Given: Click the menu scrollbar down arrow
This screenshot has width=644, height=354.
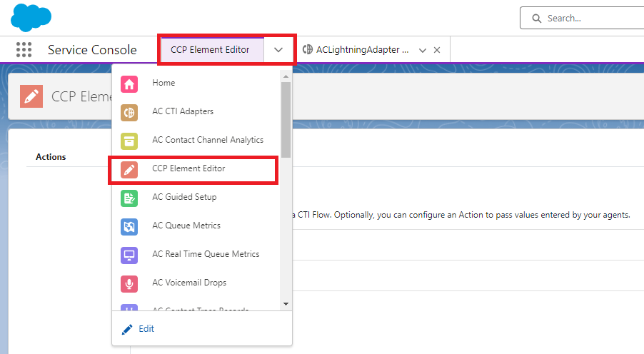Looking at the screenshot, I should tap(286, 304).
